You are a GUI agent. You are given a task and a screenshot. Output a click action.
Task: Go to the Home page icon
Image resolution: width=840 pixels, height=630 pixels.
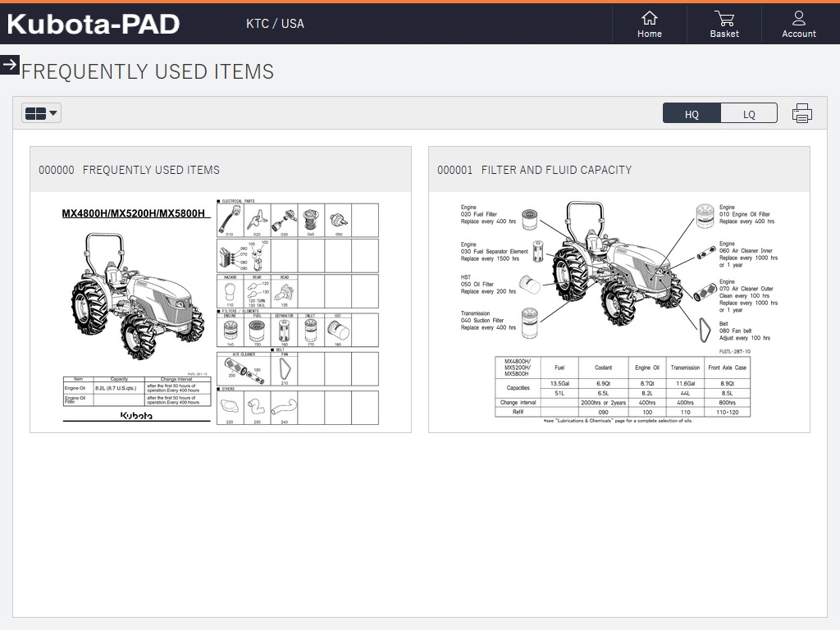(649, 24)
